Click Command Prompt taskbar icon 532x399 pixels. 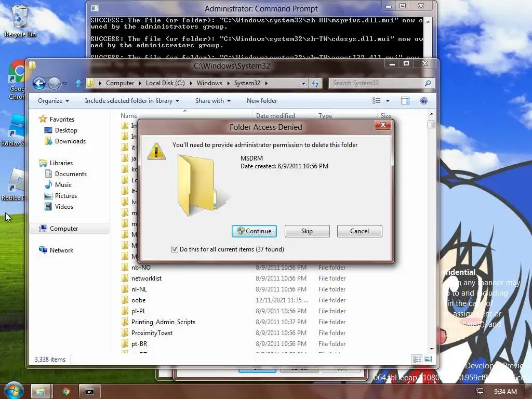pyautogui.click(x=89, y=392)
